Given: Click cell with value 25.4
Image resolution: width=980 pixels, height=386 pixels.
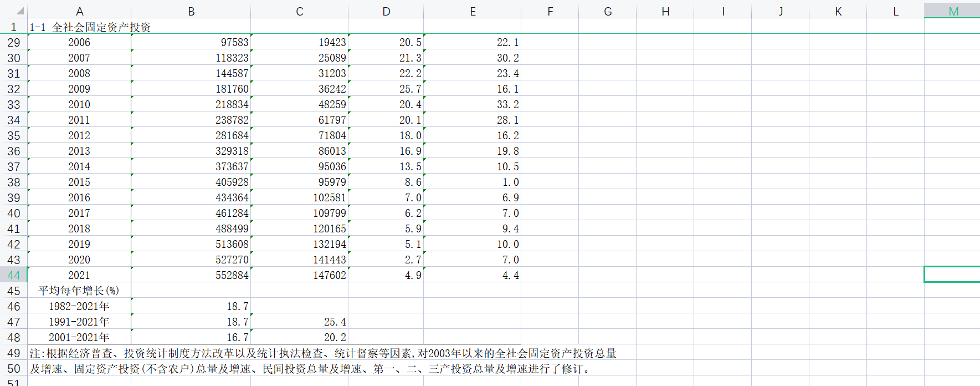Looking at the screenshot, I should [x=300, y=322].
